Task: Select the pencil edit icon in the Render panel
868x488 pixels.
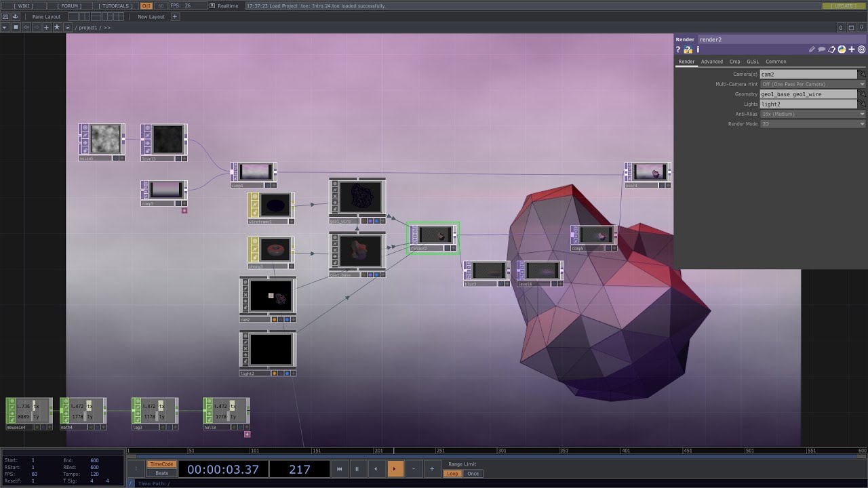Action: pos(812,49)
